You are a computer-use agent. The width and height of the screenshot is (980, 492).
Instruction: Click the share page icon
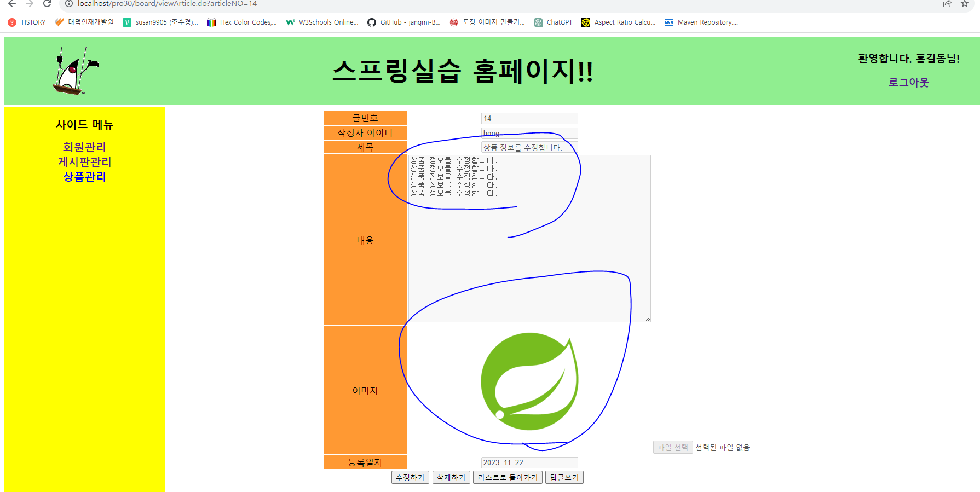[x=947, y=4]
